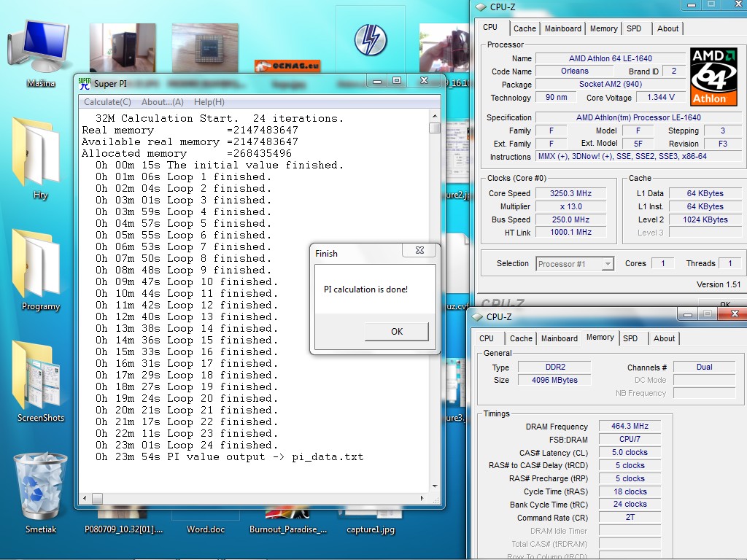Click the 464.3 MHz DRAM Frequency value

[x=630, y=426]
